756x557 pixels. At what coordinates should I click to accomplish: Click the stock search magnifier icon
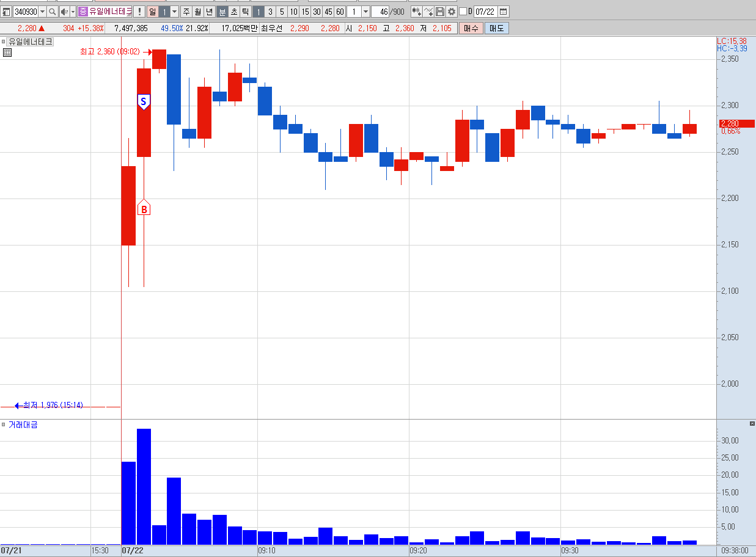pos(53,12)
